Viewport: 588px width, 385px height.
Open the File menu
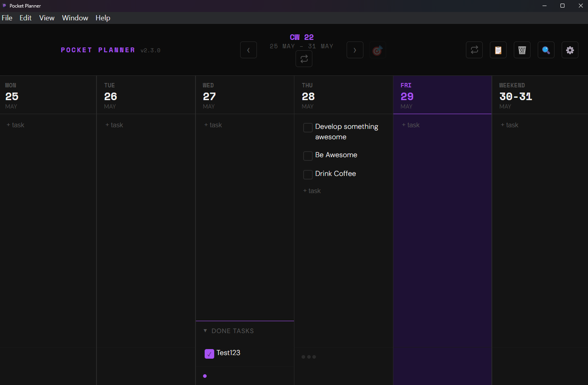tap(7, 18)
